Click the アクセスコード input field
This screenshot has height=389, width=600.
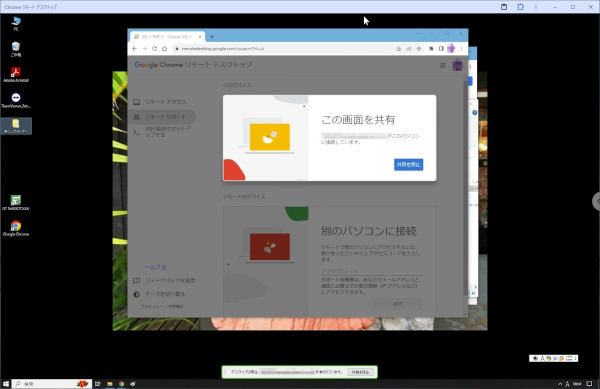coord(372,271)
